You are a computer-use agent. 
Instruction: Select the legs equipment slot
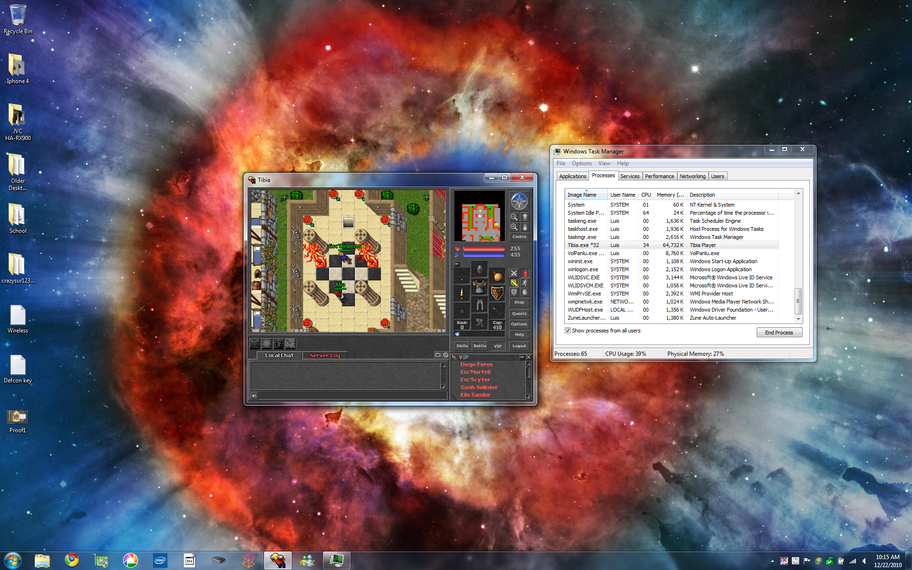point(479,305)
